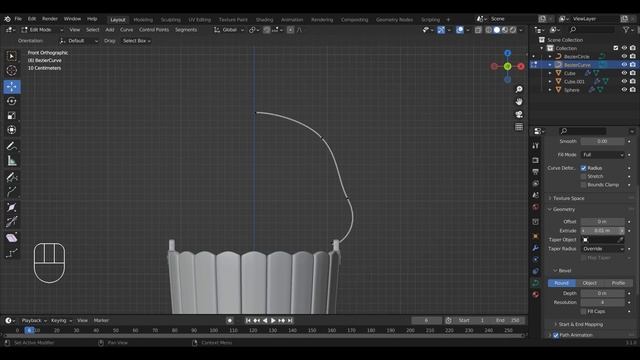Viewport: 640px width, 360px height.
Task: Hide the Cube object eye icon
Action: (624, 73)
